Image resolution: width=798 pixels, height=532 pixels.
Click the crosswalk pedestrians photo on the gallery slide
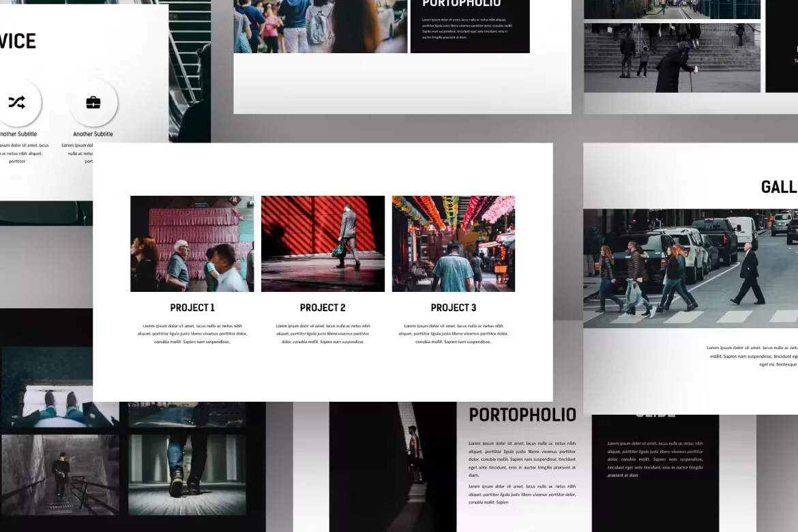coord(690,268)
